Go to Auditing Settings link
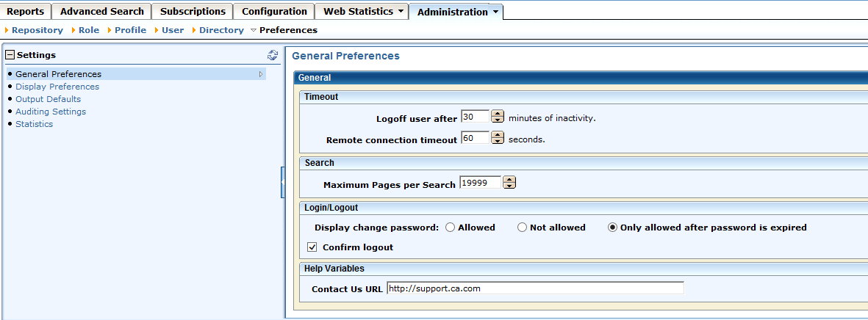 [51, 112]
